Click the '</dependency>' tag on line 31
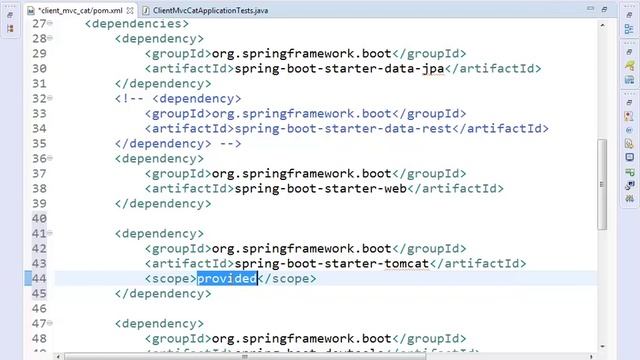 [163, 84]
